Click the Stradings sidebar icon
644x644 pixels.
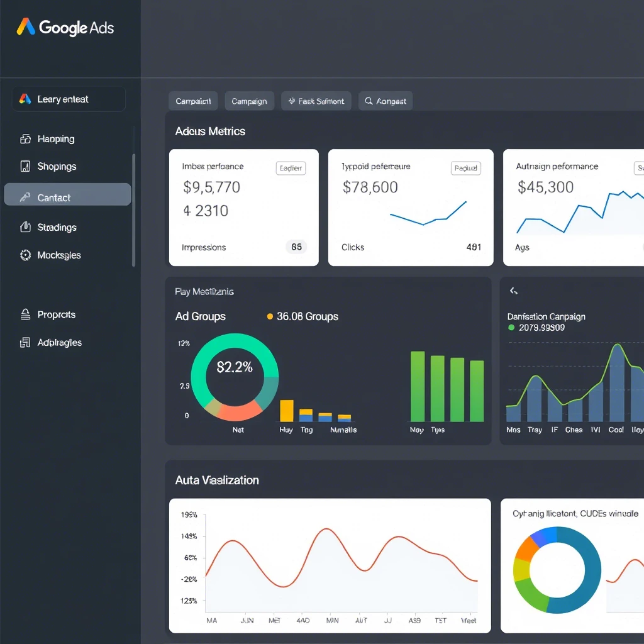[x=25, y=226]
